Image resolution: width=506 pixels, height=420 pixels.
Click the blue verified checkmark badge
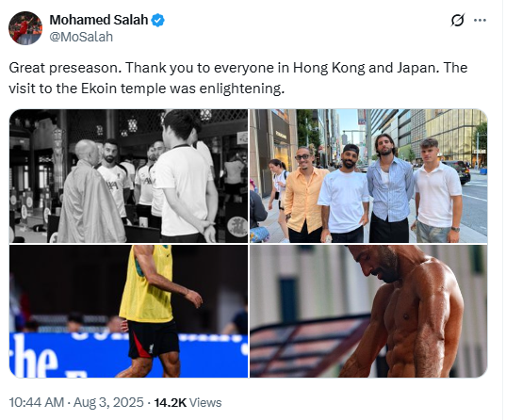157,21
